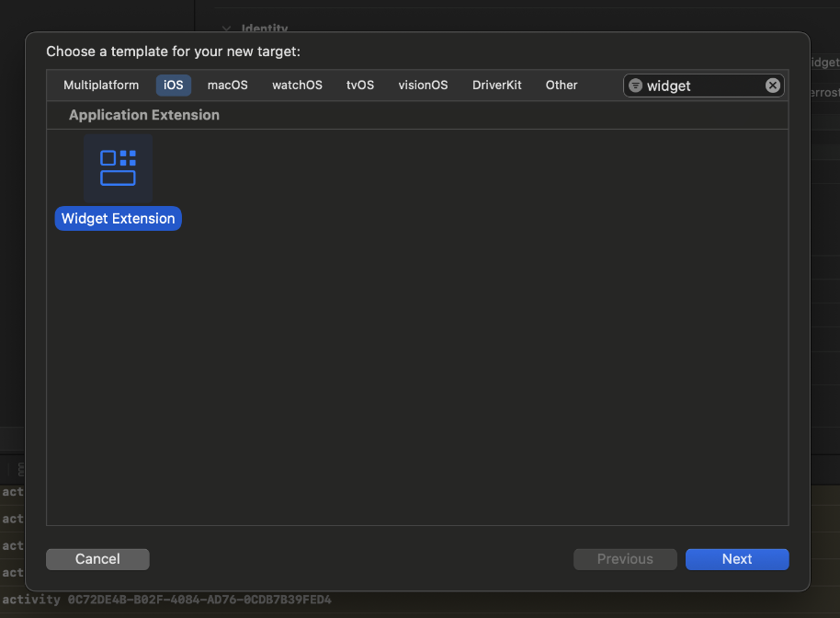Click Next to continue
This screenshot has width=840, height=618.
(x=737, y=559)
